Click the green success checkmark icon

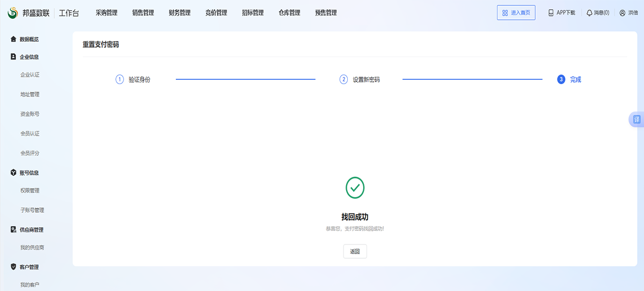pos(355,188)
